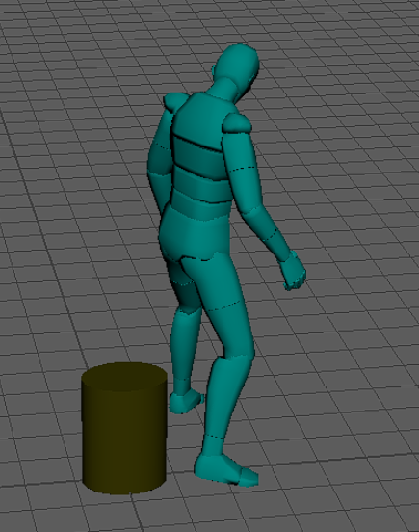Screen dimensions: 419x532
Task: Click the mannequin's raised rear foot
Action: click(x=186, y=403)
